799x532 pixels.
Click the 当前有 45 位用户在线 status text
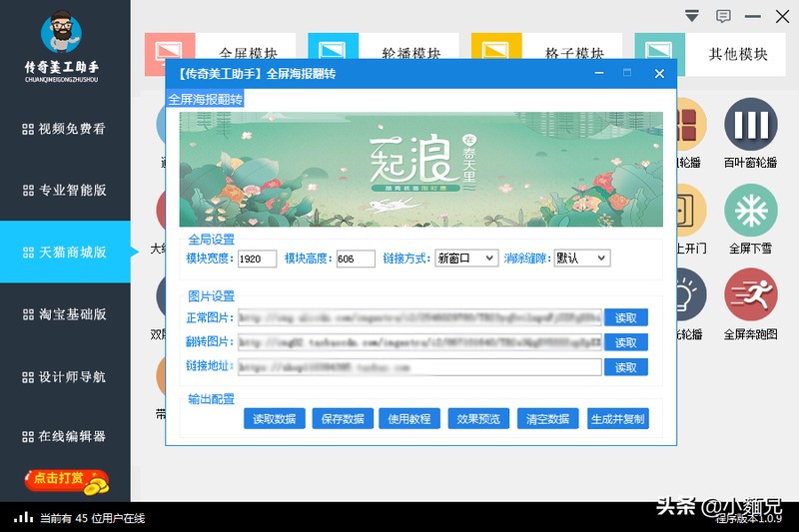coord(92,518)
